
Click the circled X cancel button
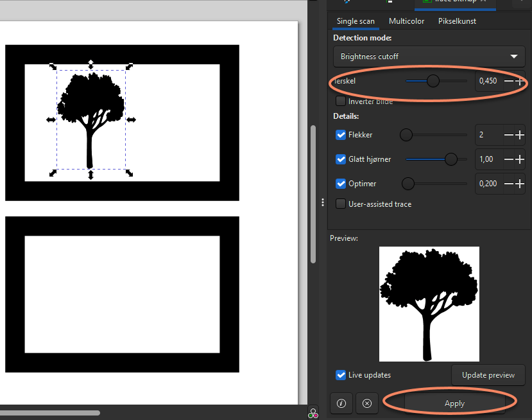point(366,403)
